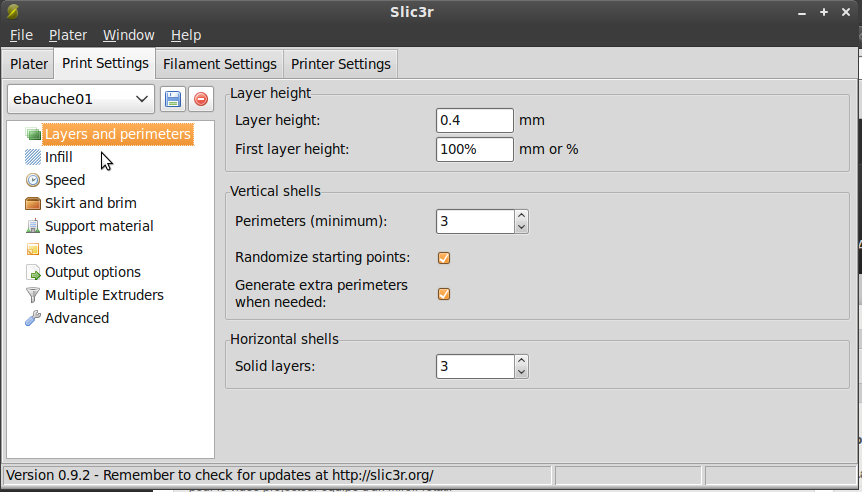Click the save preset floppy disk icon
Viewport: 862px width, 492px height.
point(172,99)
